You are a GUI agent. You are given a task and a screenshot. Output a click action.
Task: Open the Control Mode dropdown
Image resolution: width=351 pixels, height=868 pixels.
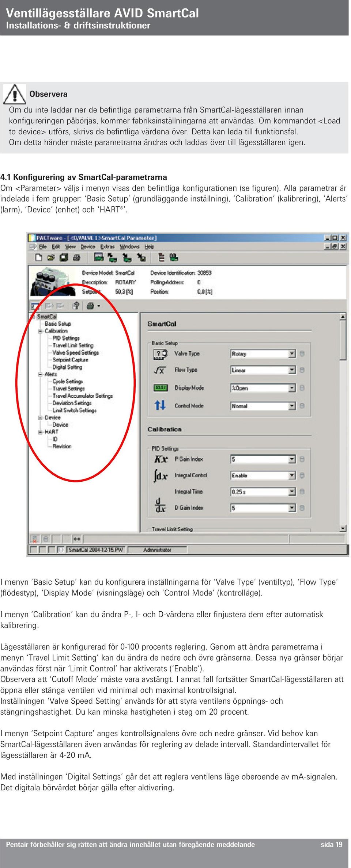pyautogui.click(x=292, y=406)
